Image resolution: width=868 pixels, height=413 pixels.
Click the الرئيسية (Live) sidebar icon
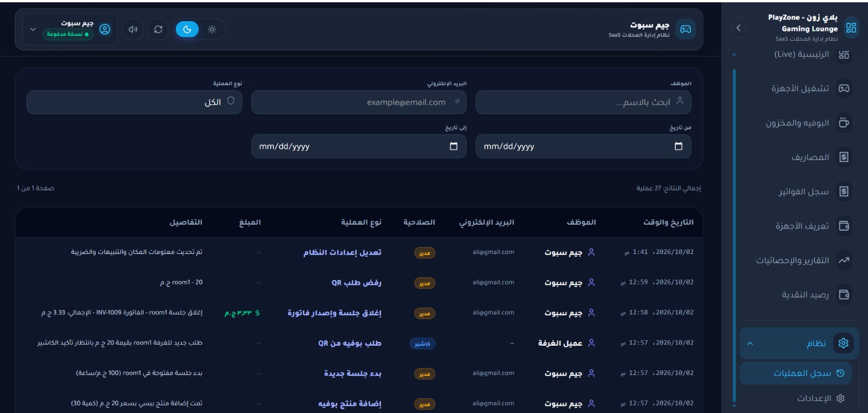[844, 54]
